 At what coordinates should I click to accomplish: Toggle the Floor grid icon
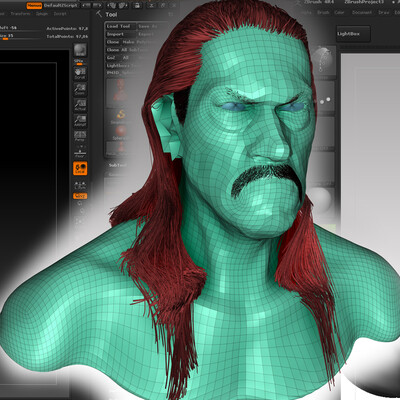[80, 152]
